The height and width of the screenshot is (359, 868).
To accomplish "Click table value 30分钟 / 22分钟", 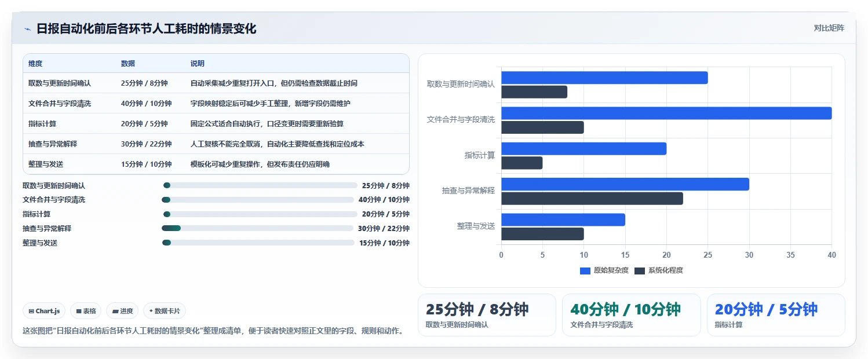I will [x=147, y=144].
